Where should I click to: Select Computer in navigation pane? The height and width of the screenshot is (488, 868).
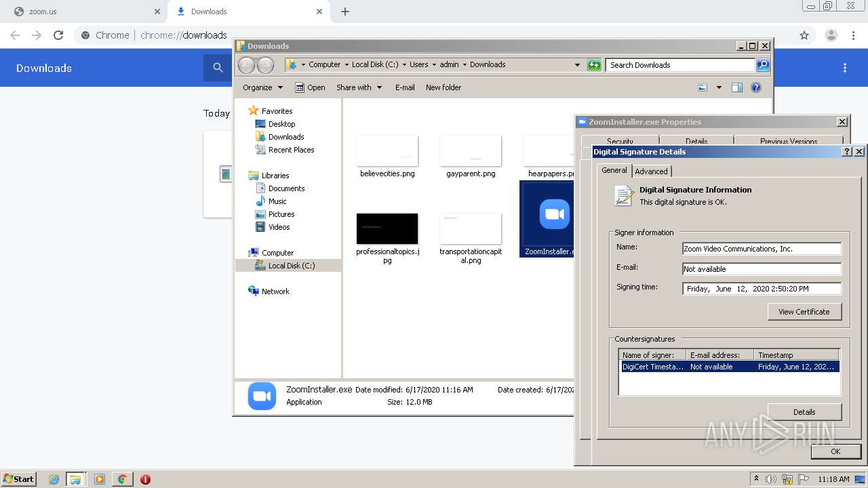(277, 253)
